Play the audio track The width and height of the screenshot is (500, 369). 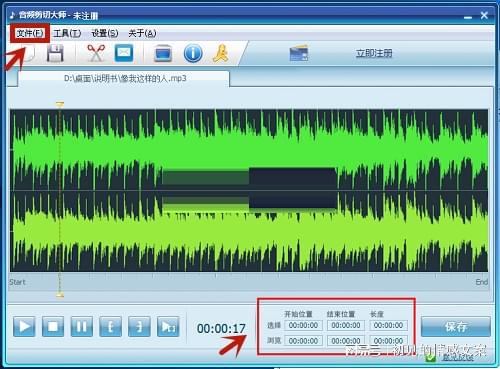[24, 326]
